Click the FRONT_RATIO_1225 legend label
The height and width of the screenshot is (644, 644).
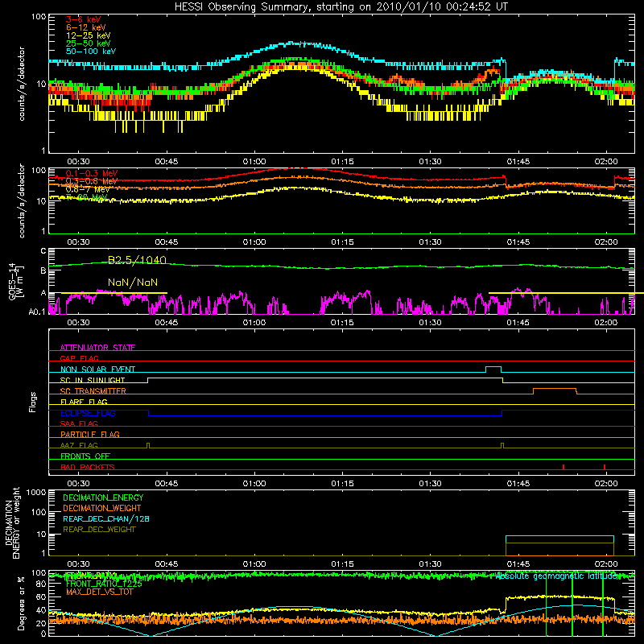pyautogui.click(x=104, y=584)
